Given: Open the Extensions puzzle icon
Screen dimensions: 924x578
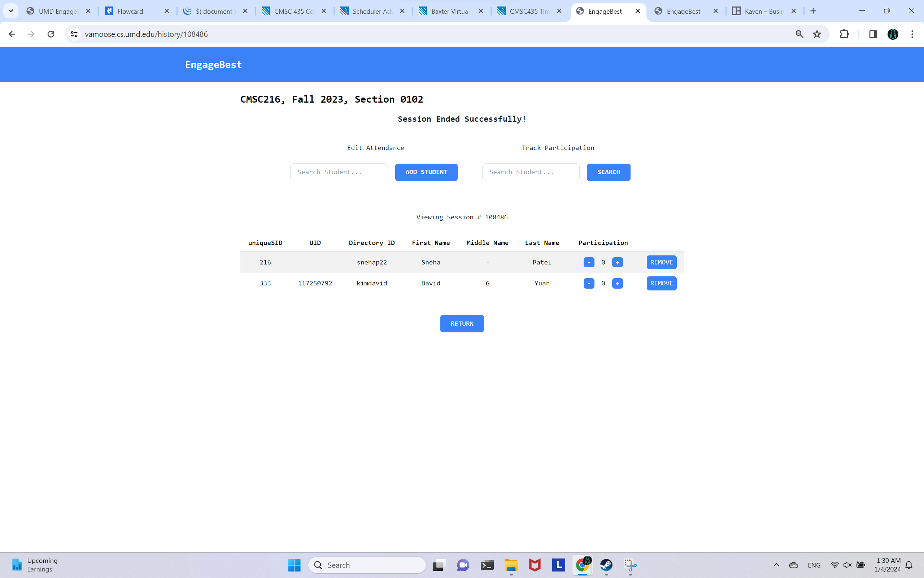Looking at the screenshot, I should (x=844, y=34).
